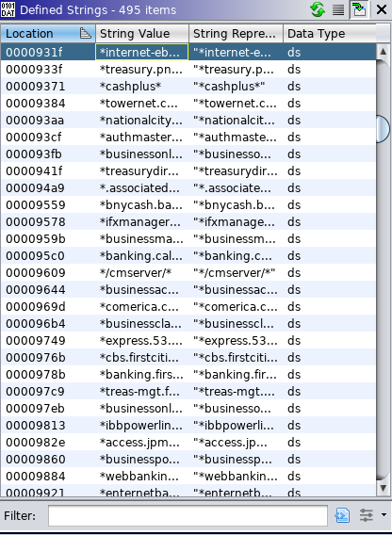Open the filter options dropdown arrow
This screenshot has width=392, height=535.
tap(384, 515)
